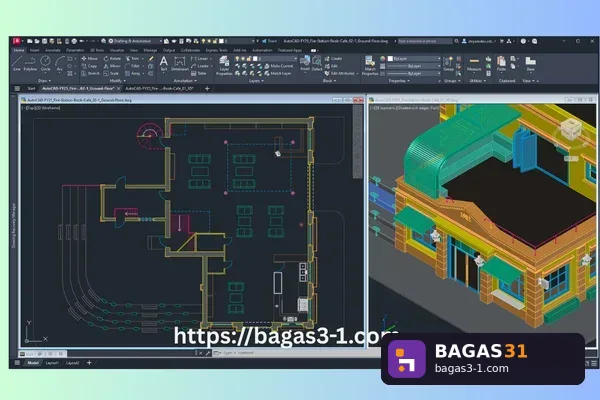Click the Linear dimension tool
600x400 pixels.
point(199,59)
